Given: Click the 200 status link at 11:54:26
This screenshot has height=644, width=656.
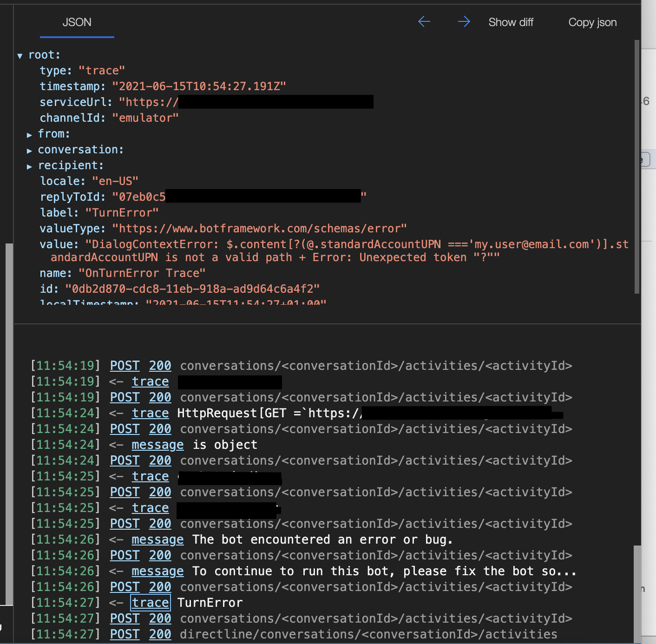Looking at the screenshot, I should (x=160, y=555).
